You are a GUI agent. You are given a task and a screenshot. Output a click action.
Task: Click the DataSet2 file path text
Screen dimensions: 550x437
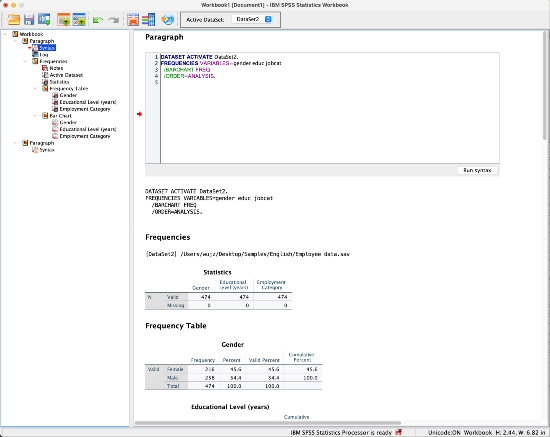tap(247, 254)
